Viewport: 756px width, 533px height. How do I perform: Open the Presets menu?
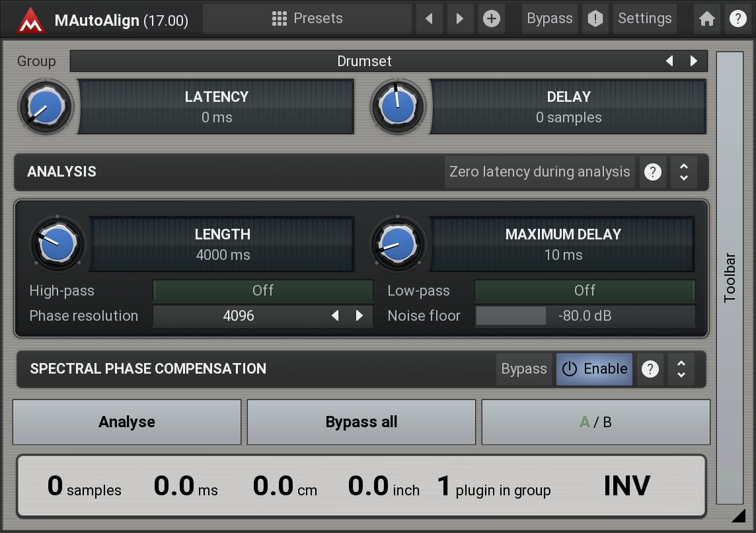307,19
